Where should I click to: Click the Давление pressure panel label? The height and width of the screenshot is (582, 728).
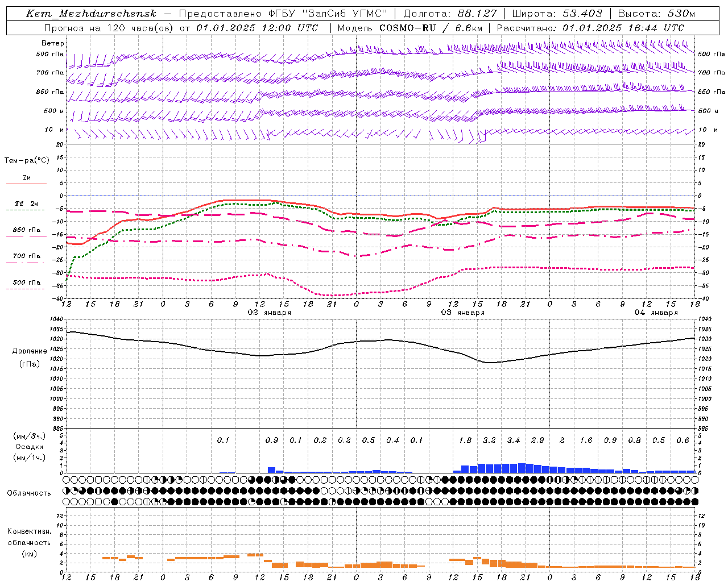pyautogui.click(x=30, y=351)
